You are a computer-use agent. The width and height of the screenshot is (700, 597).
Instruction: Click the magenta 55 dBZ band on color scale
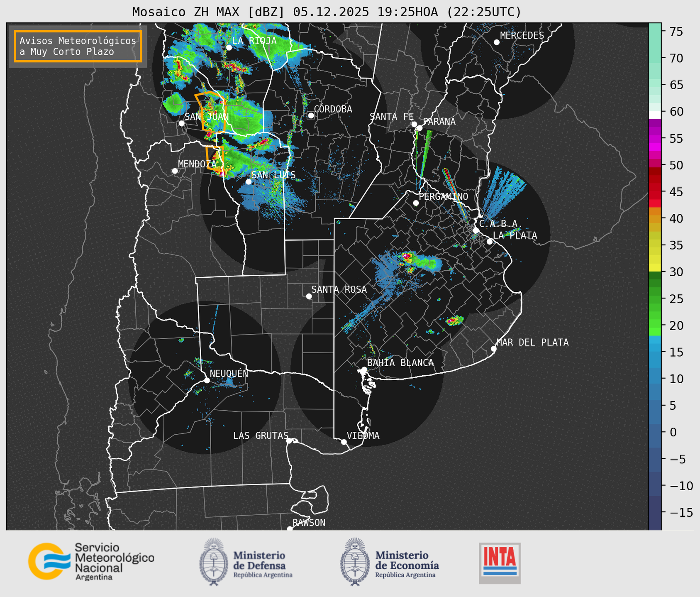tap(654, 138)
